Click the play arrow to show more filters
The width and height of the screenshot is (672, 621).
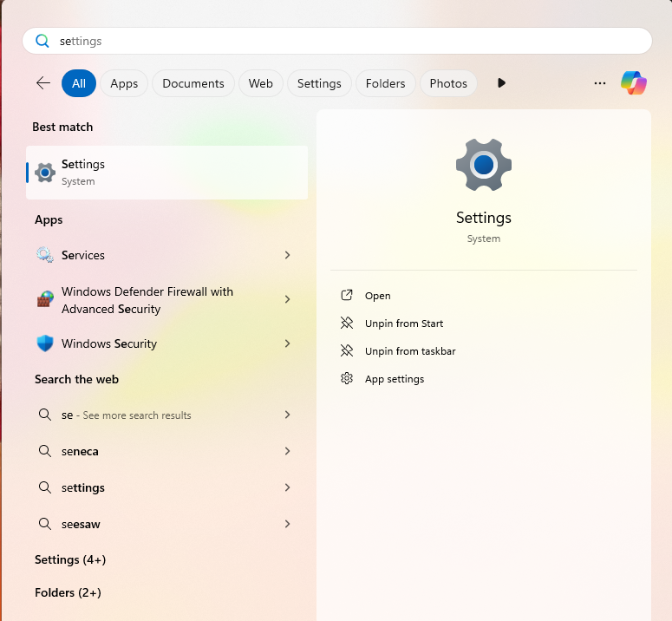click(x=501, y=83)
